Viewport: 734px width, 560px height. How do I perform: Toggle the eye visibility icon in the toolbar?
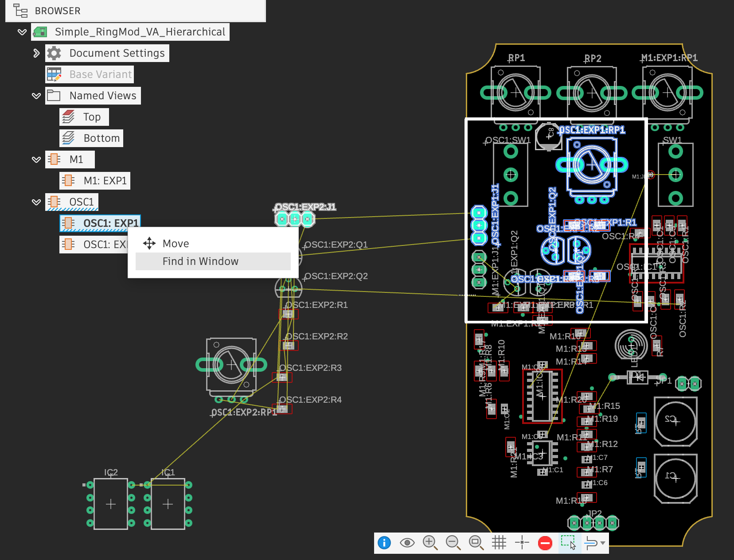pos(407,542)
